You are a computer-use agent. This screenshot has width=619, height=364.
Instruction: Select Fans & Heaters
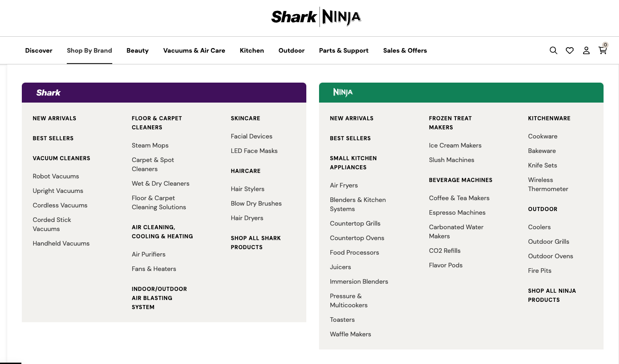(154, 269)
